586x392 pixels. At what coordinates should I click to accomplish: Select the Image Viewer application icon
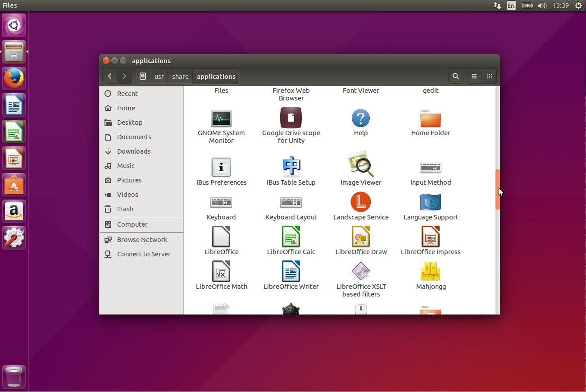pyautogui.click(x=360, y=165)
